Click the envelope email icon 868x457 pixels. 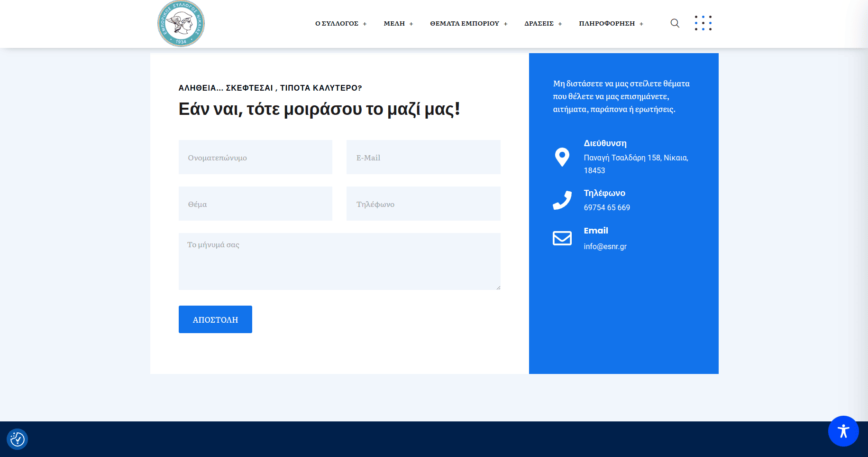tap(562, 238)
